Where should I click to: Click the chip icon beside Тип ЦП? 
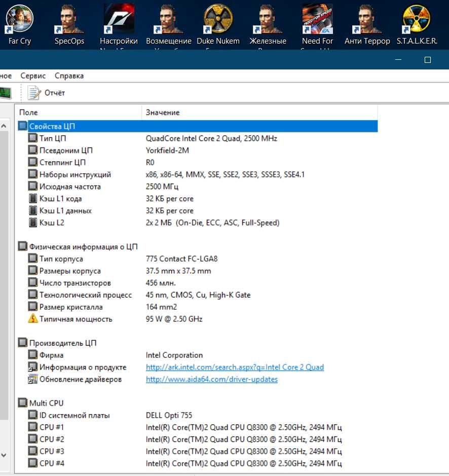coord(33,138)
